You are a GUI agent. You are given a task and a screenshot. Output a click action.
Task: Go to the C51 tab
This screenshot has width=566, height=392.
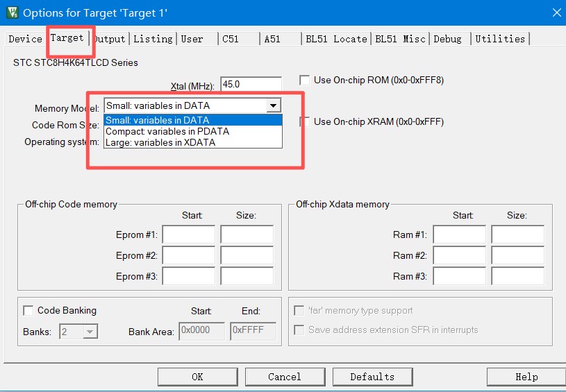(231, 39)
